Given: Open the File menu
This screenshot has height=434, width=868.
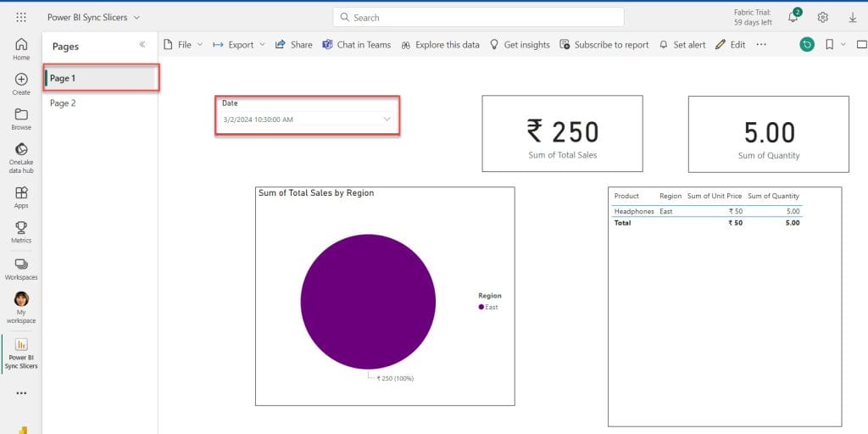Looking at the screenshot, I should [x=183, y=45].
